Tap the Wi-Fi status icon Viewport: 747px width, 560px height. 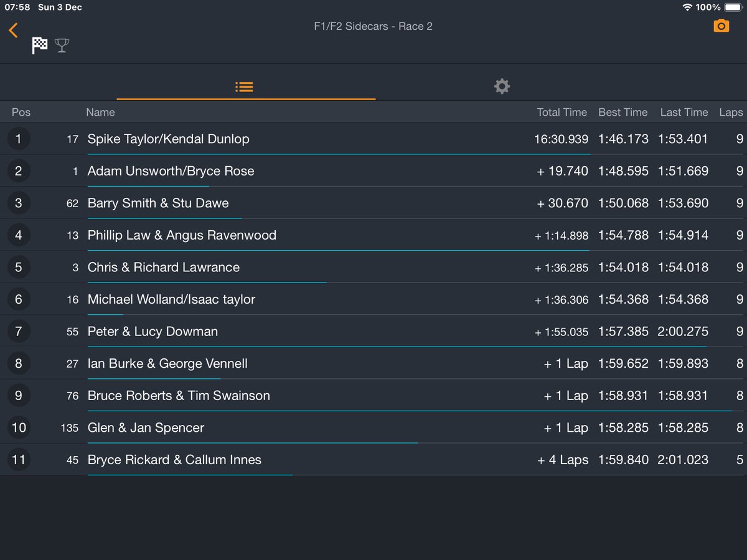point(687,7)
